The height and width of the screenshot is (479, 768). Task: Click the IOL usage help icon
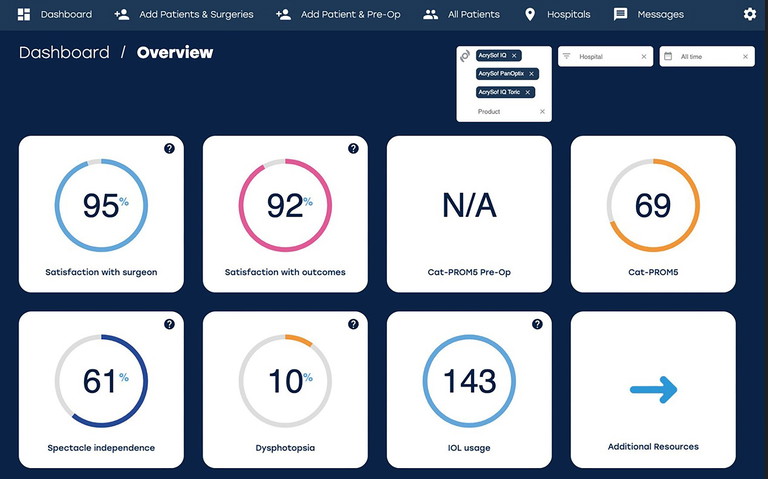point(537,325)
